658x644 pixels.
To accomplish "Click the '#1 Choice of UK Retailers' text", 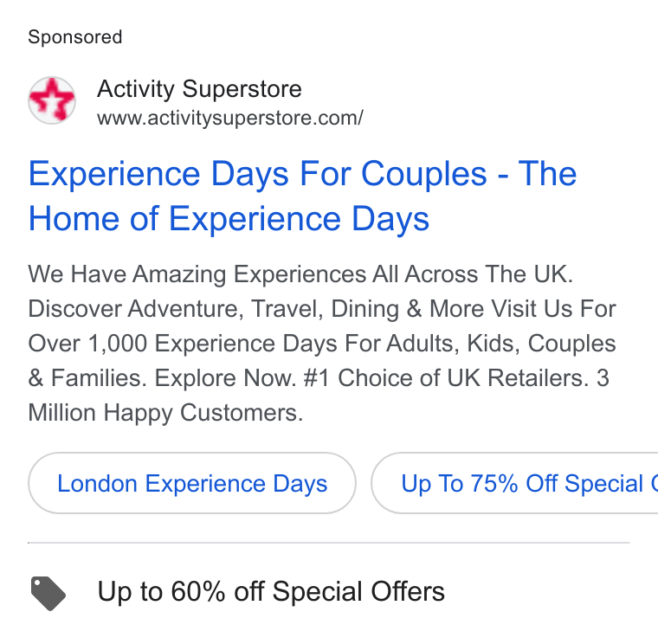I will point(447,378).
